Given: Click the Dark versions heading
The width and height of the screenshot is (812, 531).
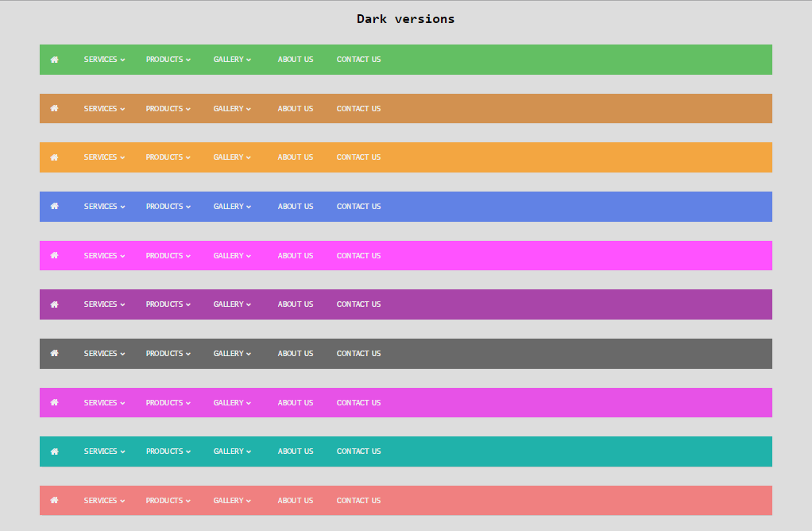Looking at the screenshot, I should tap(405, 19).
